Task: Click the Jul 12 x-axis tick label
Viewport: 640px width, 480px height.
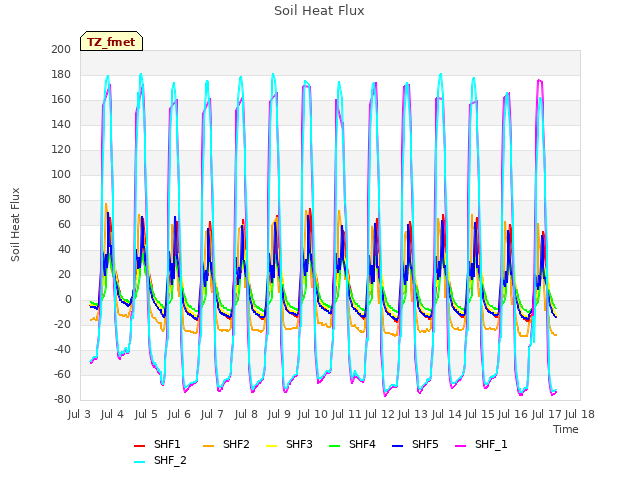Action: (x=380, y=414)
